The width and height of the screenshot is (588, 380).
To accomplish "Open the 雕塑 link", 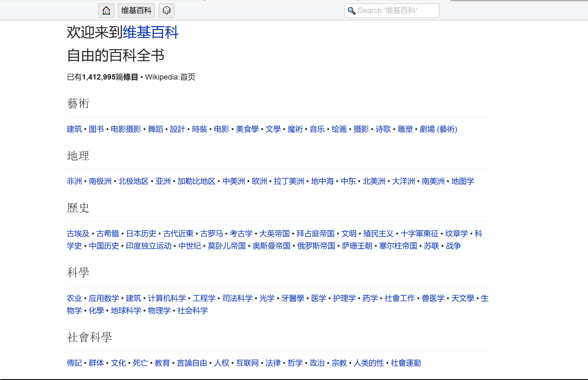I will pyautogui.click(x=405, y=129).
